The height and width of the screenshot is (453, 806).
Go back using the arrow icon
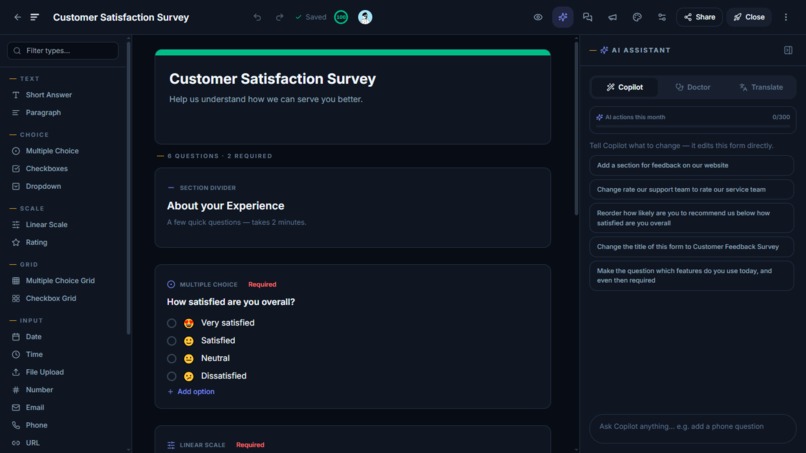17,17
